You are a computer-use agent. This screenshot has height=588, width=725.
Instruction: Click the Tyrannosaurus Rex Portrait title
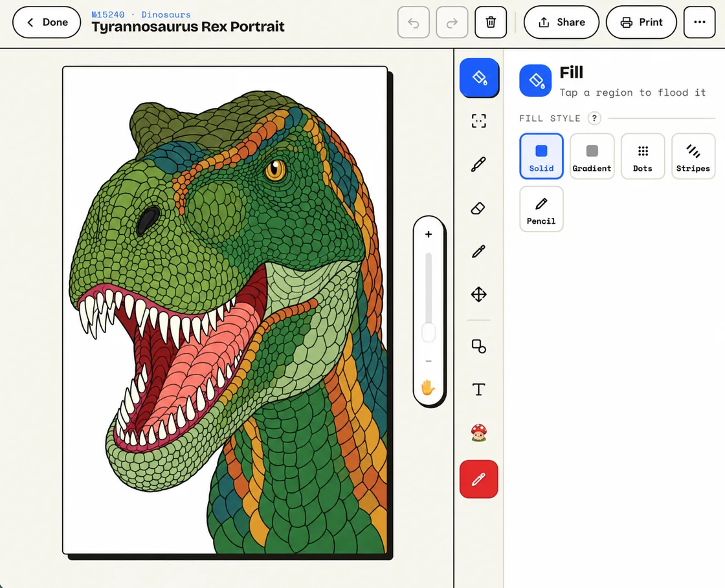(x=188, y=27)
